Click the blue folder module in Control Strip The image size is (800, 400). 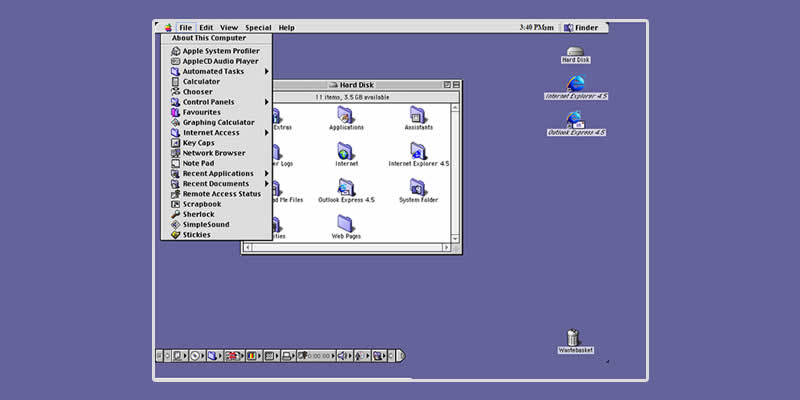[214, 356]
